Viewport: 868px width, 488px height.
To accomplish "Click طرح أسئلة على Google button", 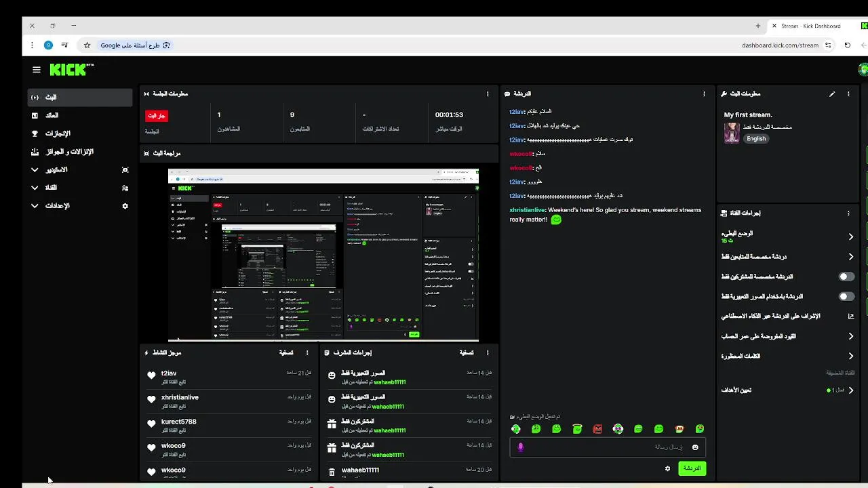I will tap(136, 45).
